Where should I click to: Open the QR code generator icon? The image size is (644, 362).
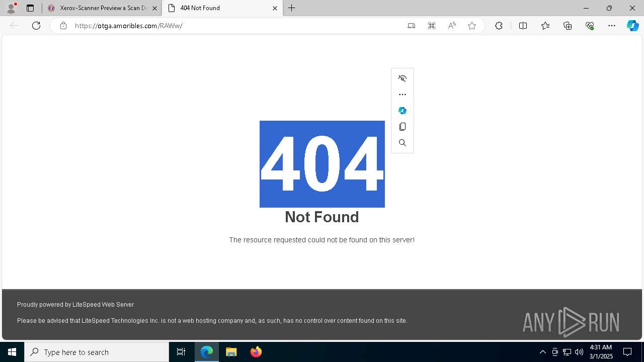coord(432,26)
